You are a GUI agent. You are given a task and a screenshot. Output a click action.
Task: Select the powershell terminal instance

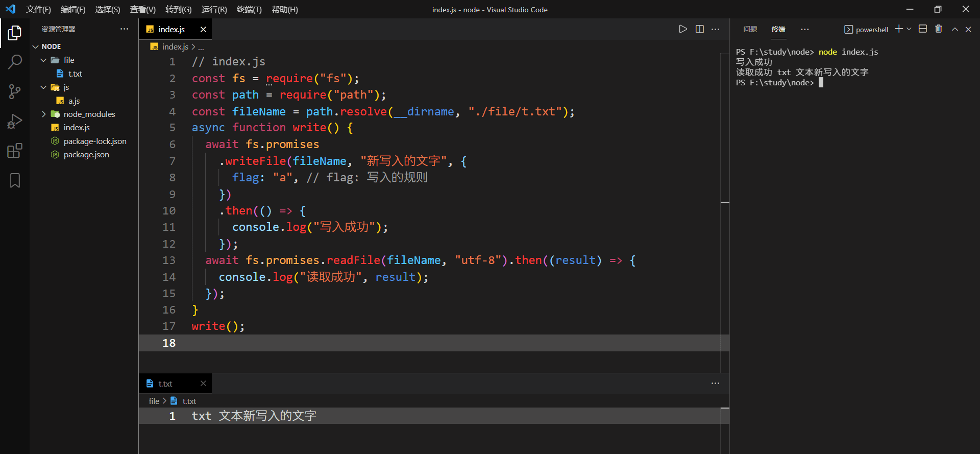coord(866,30)
